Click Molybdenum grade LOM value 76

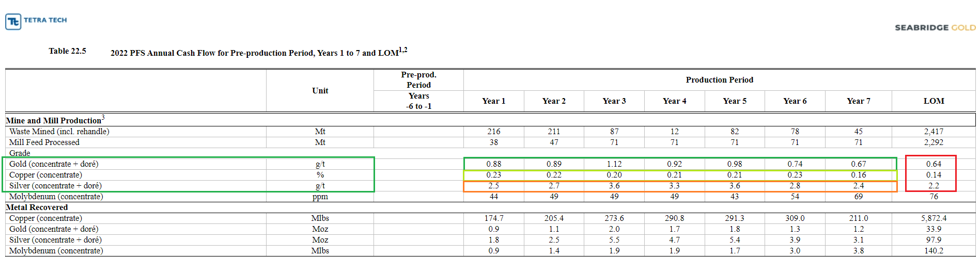(x=934, y=197)
